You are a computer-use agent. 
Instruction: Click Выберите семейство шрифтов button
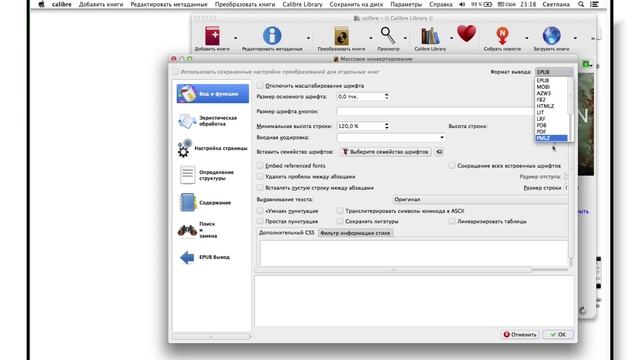385,152
